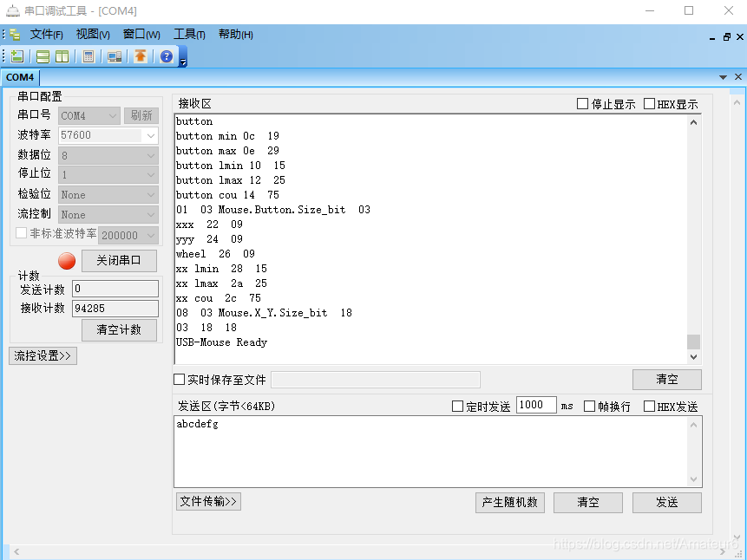The height and width of the screenshot is (560, 747).
Task: Close the COM4 tab panel
Action: [x=738, y=76]
